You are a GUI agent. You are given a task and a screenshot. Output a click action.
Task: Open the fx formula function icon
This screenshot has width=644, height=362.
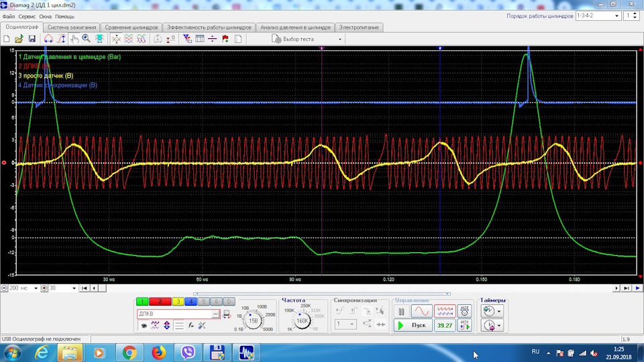click(x=191, y=326)
